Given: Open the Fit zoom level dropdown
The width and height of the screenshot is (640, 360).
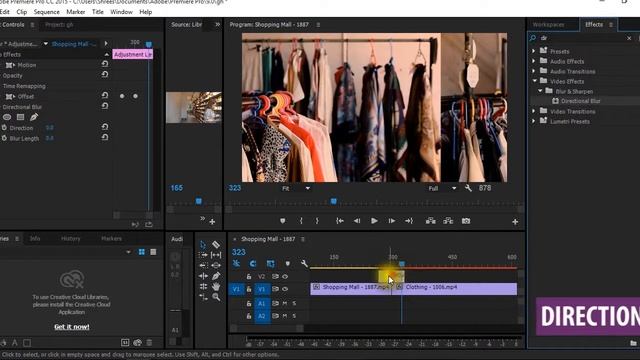Looking at the screenshot, I should 296,188.
